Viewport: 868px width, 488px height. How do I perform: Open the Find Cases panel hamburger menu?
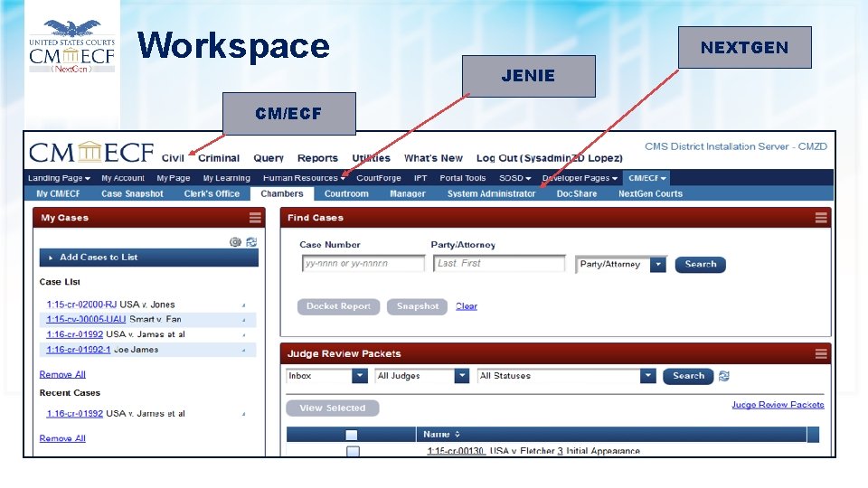[x=821, y=218]
